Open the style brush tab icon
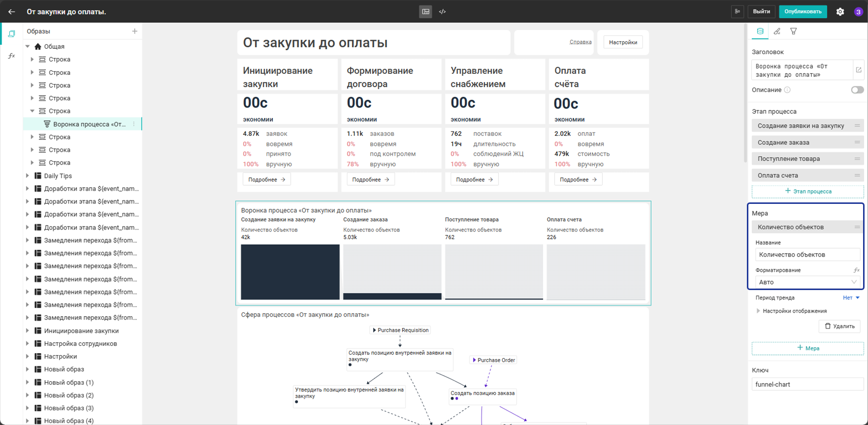This screenshot has width=868, height=425. 777,31
